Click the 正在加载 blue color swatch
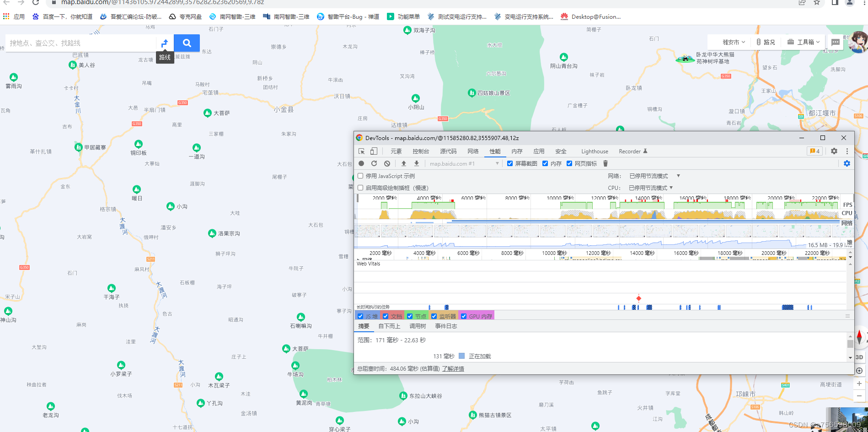This screenshot has width=868, height=432. coord(461,356)
